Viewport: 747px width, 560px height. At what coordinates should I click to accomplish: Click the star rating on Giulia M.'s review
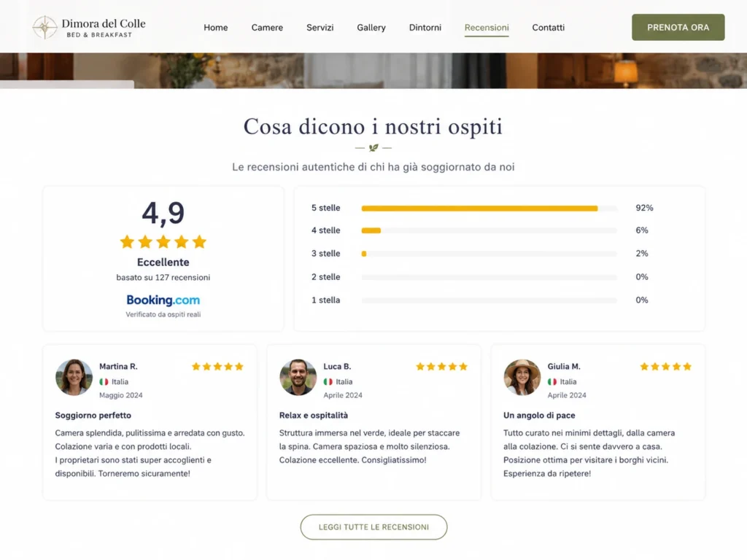[665, 367]
